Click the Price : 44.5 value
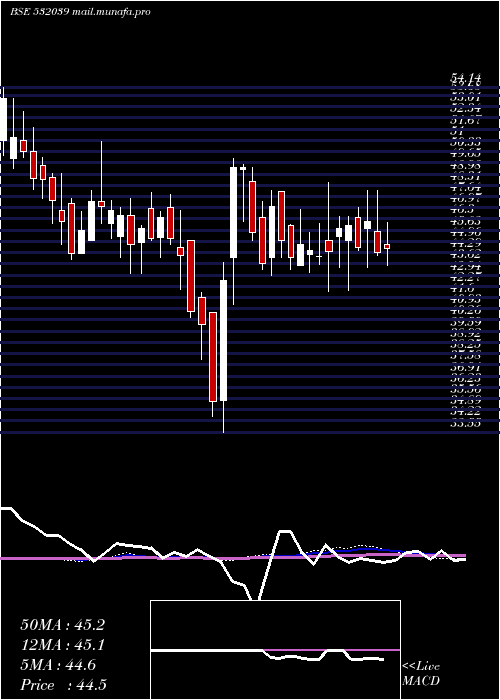Screen dimensions: 500x700 [x=63, y=685]
